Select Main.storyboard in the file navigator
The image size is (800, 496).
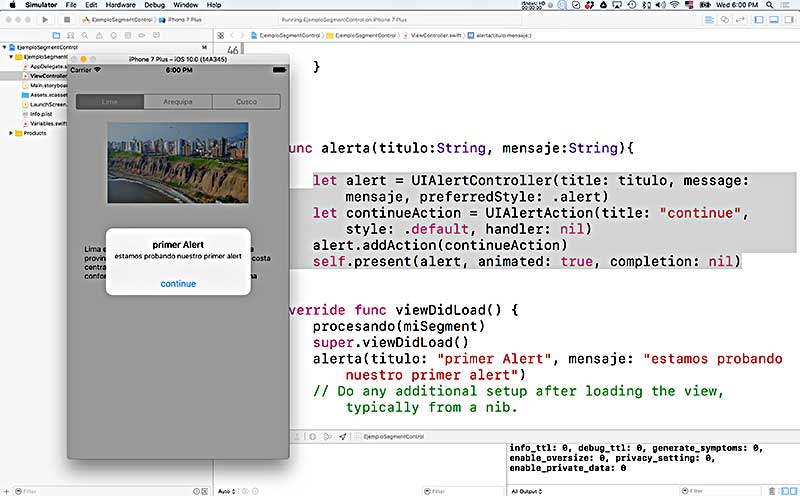(x=46, y=85)
